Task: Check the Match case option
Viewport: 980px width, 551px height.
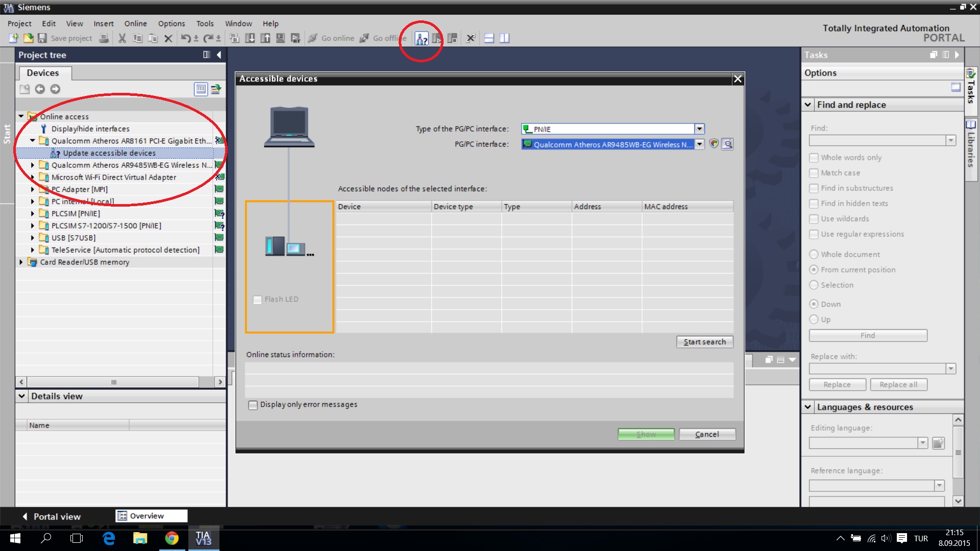Action: click(814, 173)
